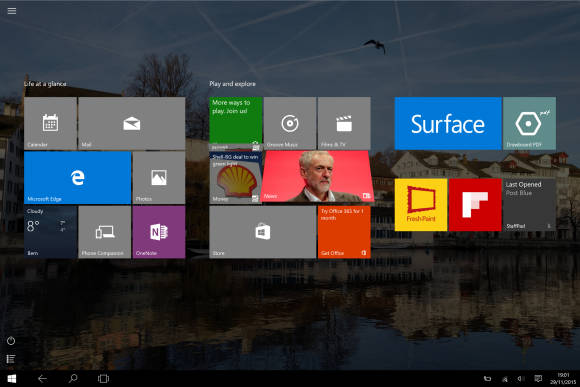Open the Mail tile
Image resolution: width=580 pixels, height=387 pixels.
pyautogui.click(x=132, y=123)
